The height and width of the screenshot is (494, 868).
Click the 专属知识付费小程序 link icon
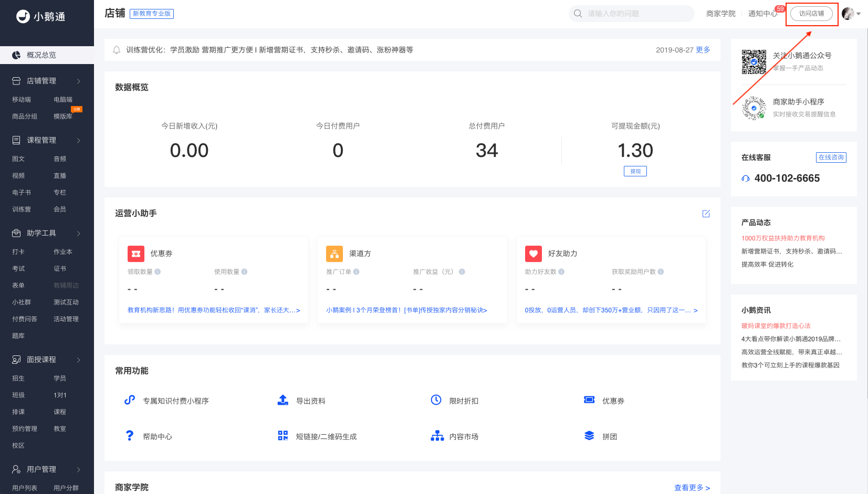click(x=130, y=400)
